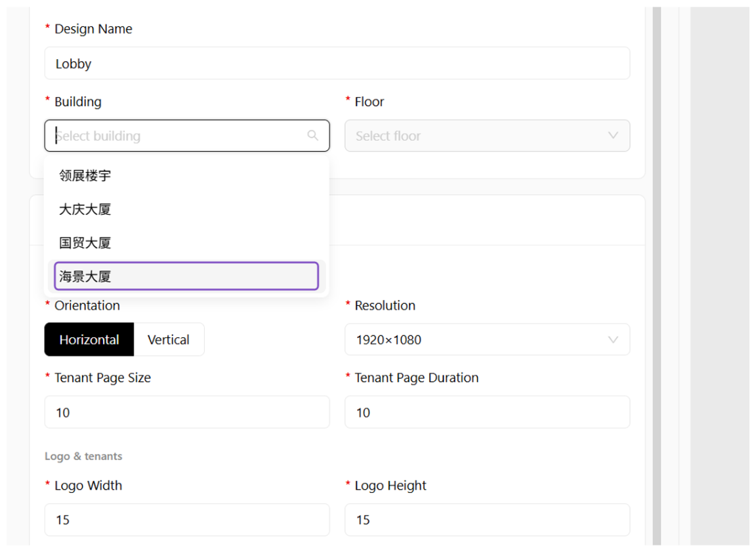Click the Logo Height label
756x552 pixels.
[x=390, y=486]
